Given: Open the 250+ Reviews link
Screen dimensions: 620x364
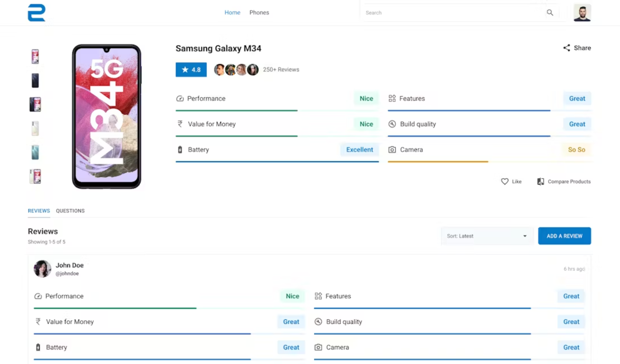Looking at the screenshot, I should 281,70.
